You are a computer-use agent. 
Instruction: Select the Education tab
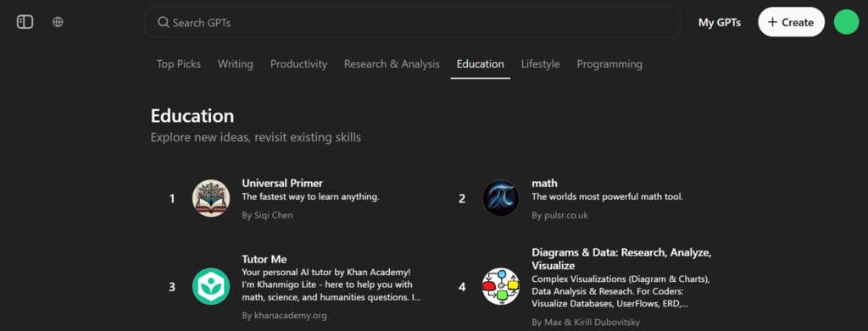click(481, 64)
